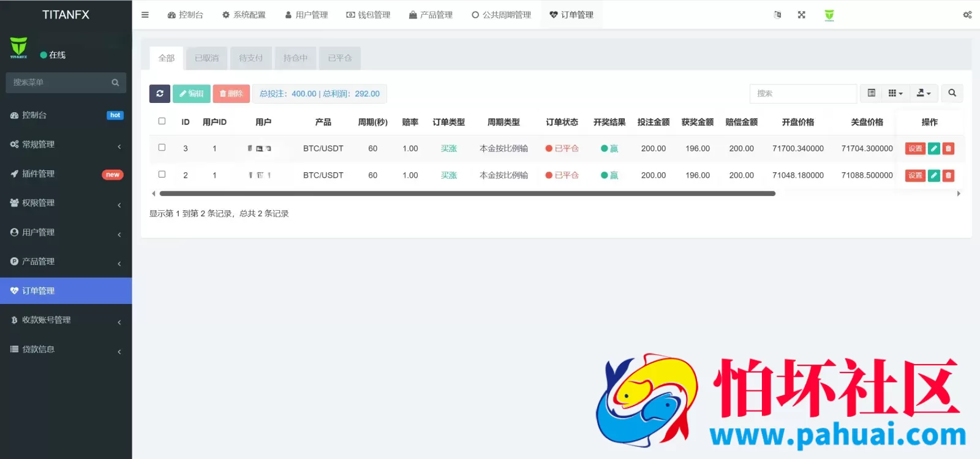
Task: Click the close price 71704.300000
Action: [x=867, y=148]
